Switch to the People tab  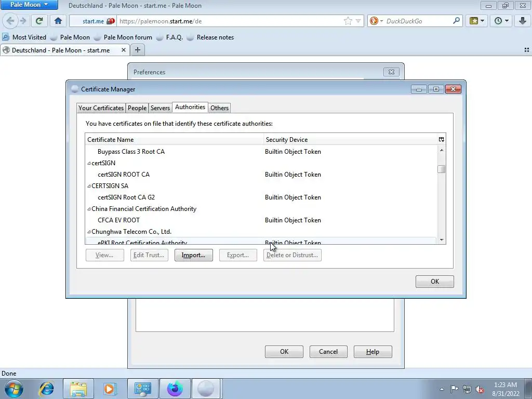click(137, 108)
